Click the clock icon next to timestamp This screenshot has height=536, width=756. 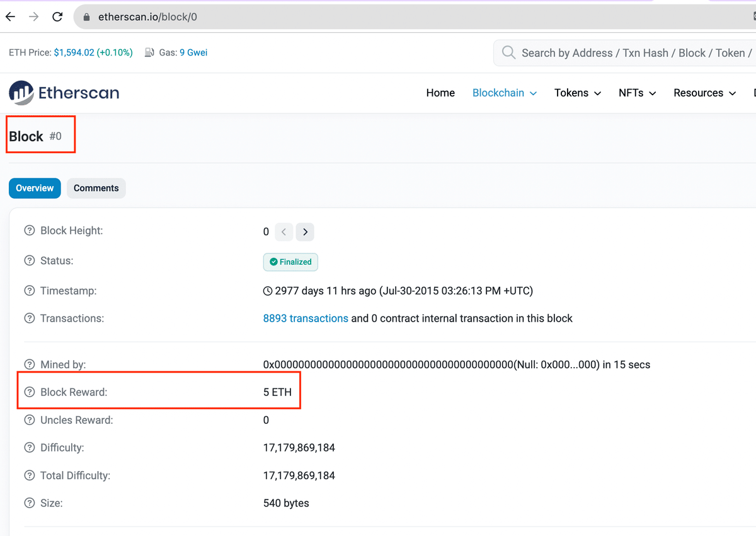click(268, 291)
